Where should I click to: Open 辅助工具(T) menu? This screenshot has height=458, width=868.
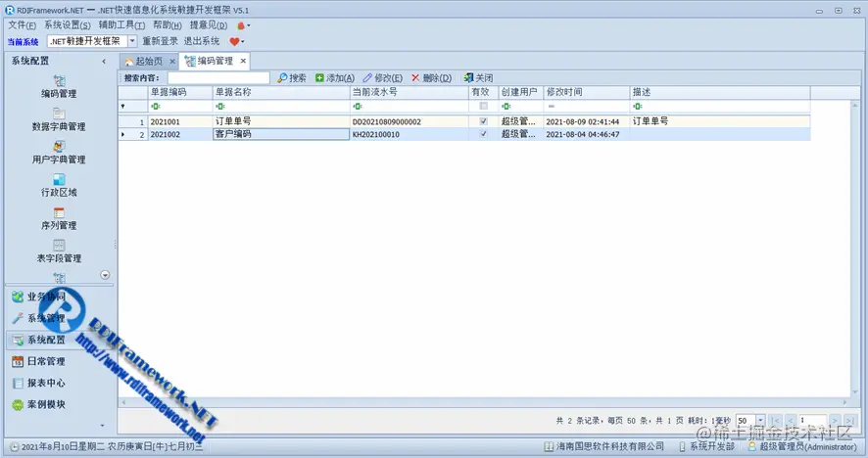point(121,25)
